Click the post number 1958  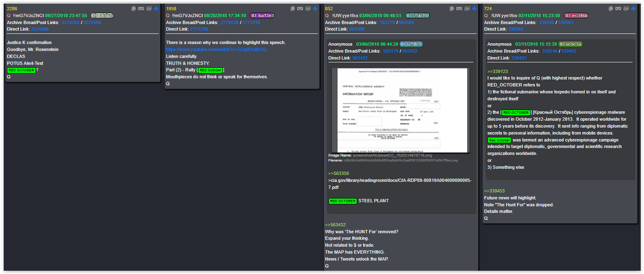tap(171, 9)
